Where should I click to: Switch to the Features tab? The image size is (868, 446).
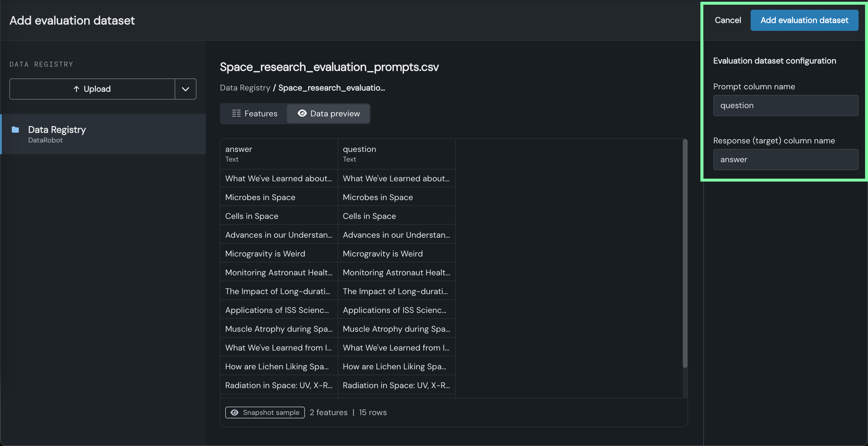(254, 113)
